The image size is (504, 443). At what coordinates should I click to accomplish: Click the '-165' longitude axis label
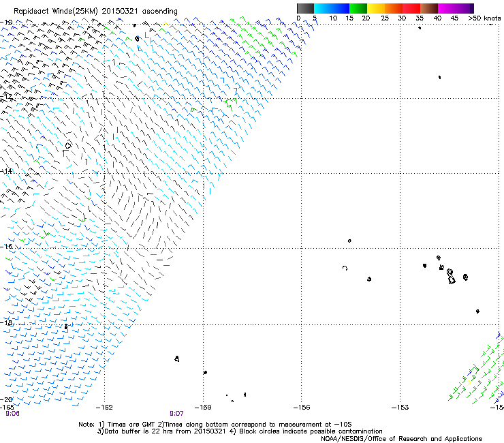pyautogui.click(x=7, y=408)
